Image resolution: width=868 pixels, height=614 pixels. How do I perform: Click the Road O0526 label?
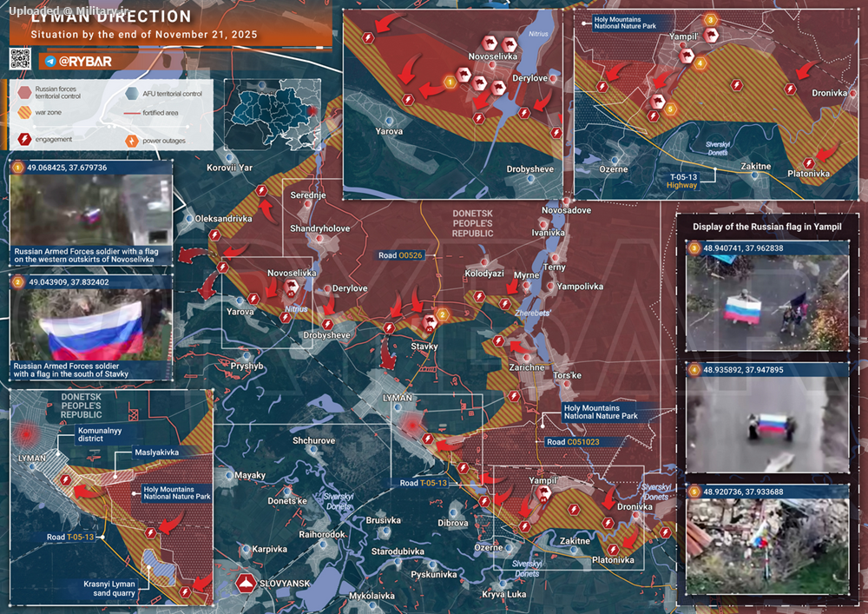pos(400,255)
